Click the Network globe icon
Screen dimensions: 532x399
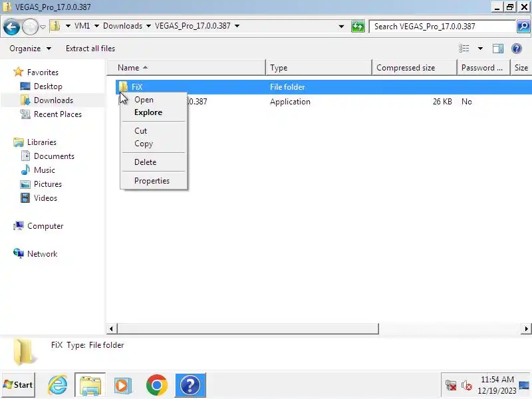coord(19,253)
